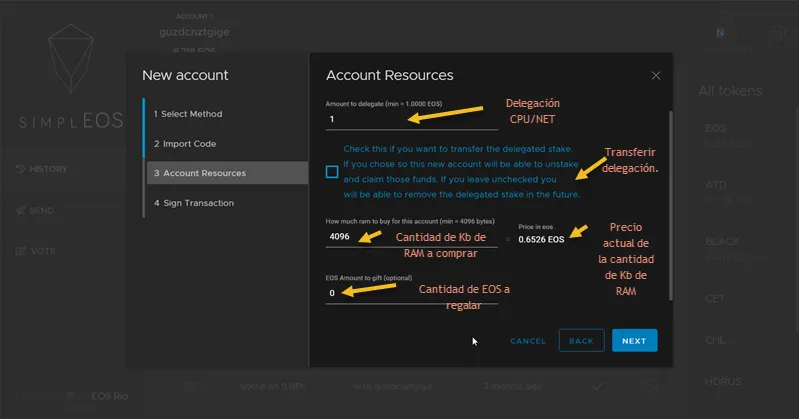Click the account name guzdcnztgige

(x=194, y=32)
